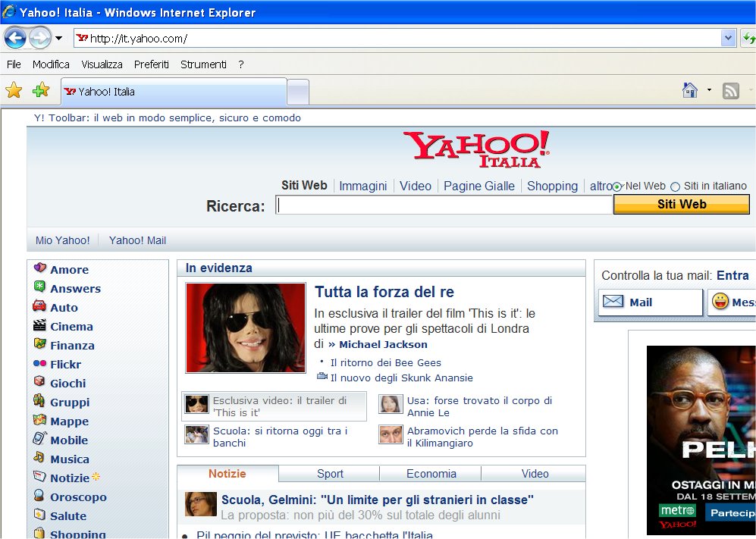
Task: Go back with the browser Back arrow
Action: pyautogui.click(x=15, y=38)
